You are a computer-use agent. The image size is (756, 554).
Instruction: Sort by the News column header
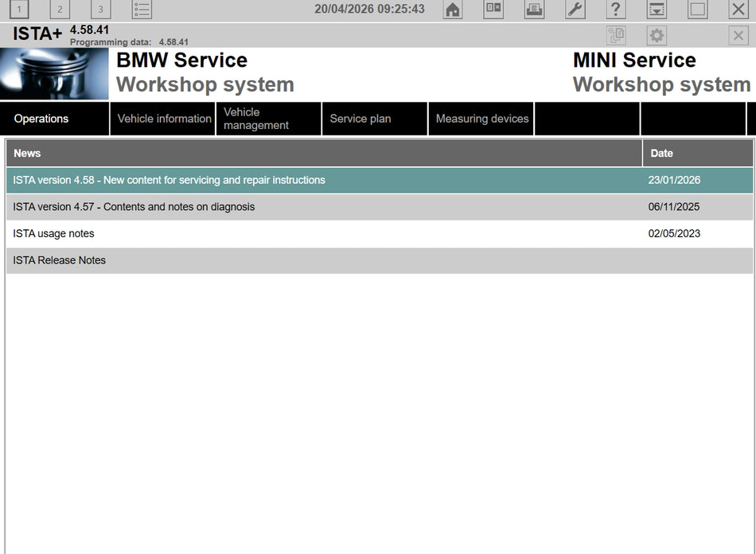pos(324,154)
